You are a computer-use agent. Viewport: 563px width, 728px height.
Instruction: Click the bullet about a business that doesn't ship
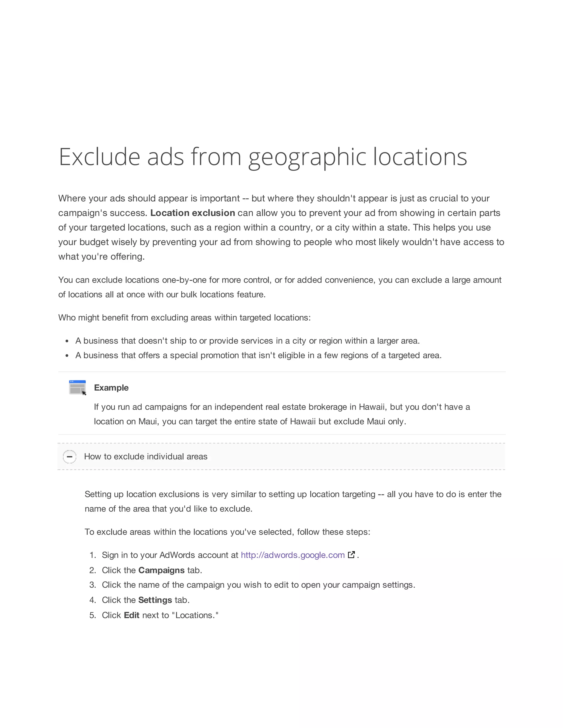click(247, 341)
